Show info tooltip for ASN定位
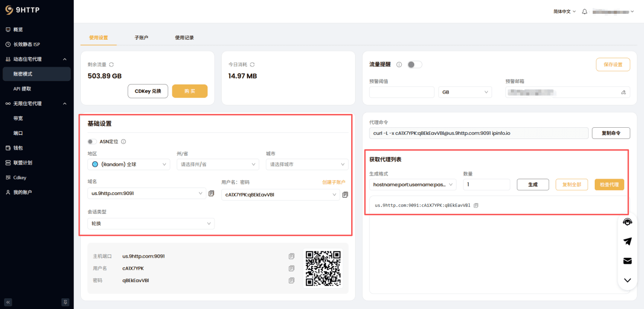 [124, 142]
